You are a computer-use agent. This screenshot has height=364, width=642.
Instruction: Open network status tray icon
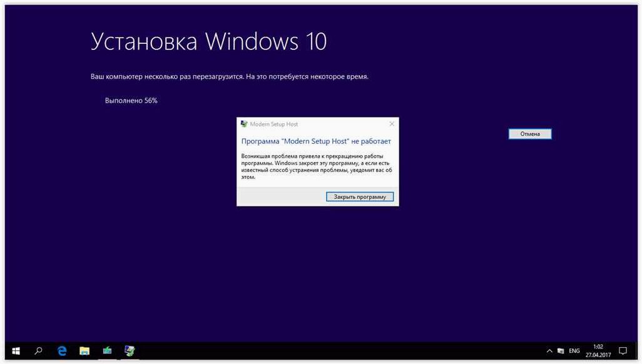coord(561,351)
